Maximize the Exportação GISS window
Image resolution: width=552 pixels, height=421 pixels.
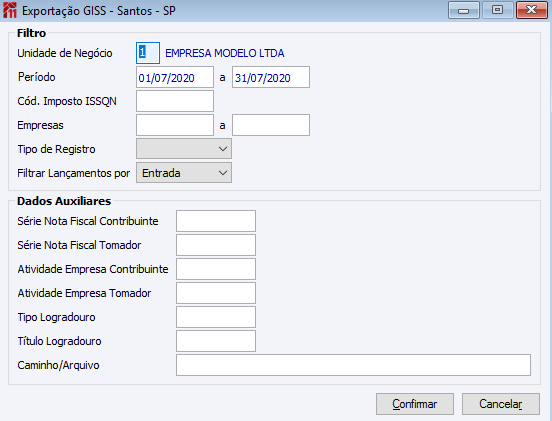(x=497, y=10)
